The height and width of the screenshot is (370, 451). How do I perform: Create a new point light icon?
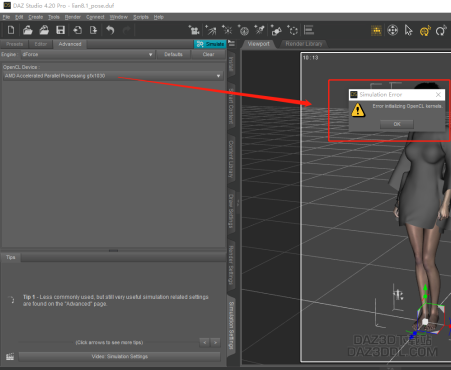click(x=227, y=30)
